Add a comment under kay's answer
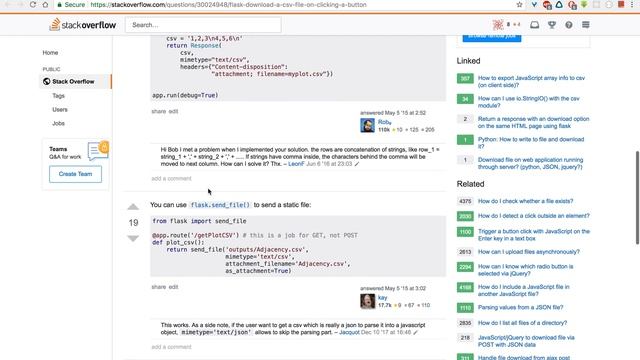The width and height of the screenshot is (640, 360). tap(171, 347)
